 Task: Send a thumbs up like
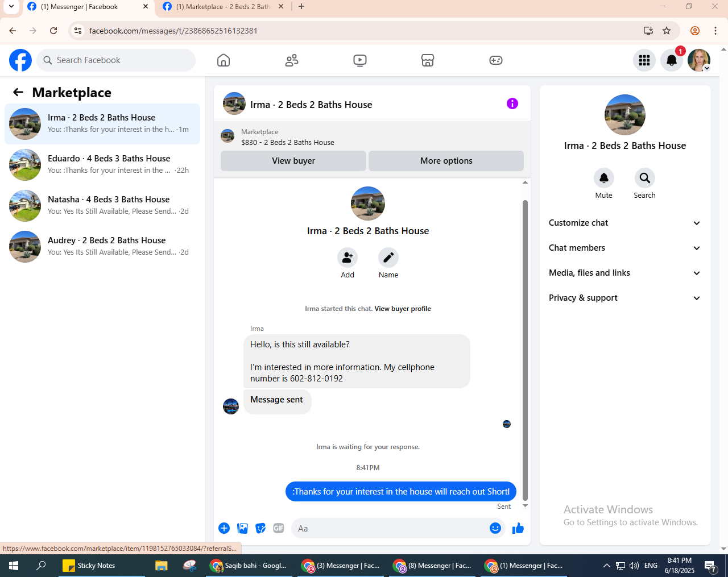[x=518, y=528]
